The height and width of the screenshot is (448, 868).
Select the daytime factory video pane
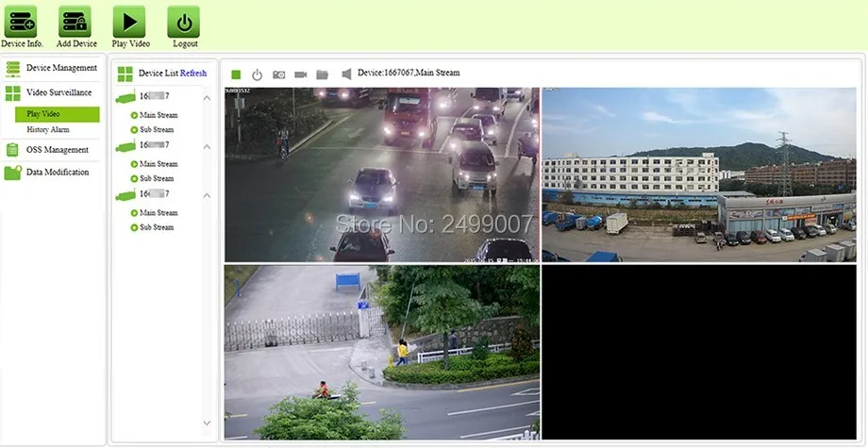698,174
